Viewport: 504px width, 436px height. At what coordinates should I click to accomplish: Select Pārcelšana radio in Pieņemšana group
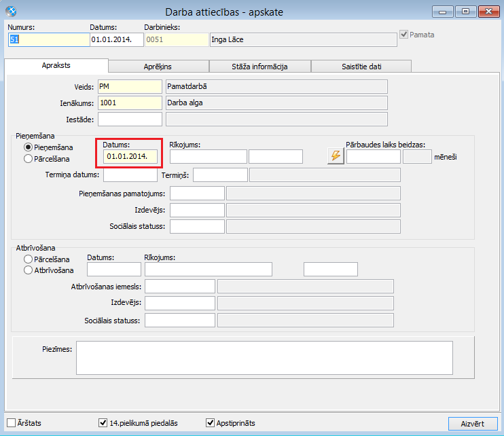[29, 159]
